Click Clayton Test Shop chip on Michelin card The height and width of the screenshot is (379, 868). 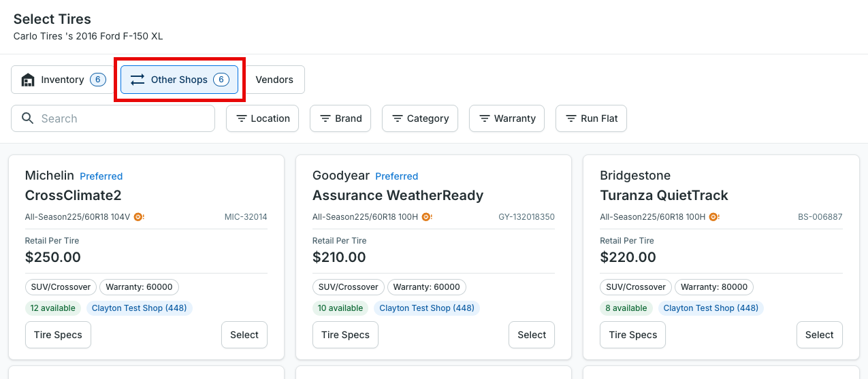coord(140,308)
